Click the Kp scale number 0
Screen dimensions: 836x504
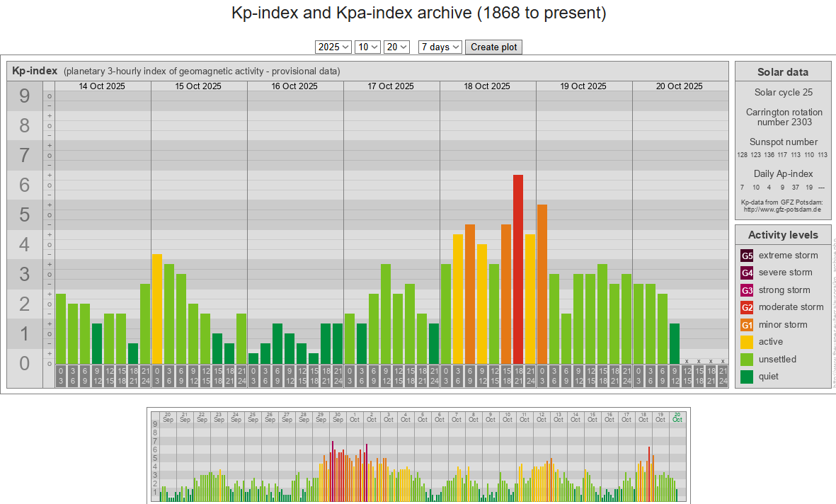pyautogui.click(x=25, y=363)
